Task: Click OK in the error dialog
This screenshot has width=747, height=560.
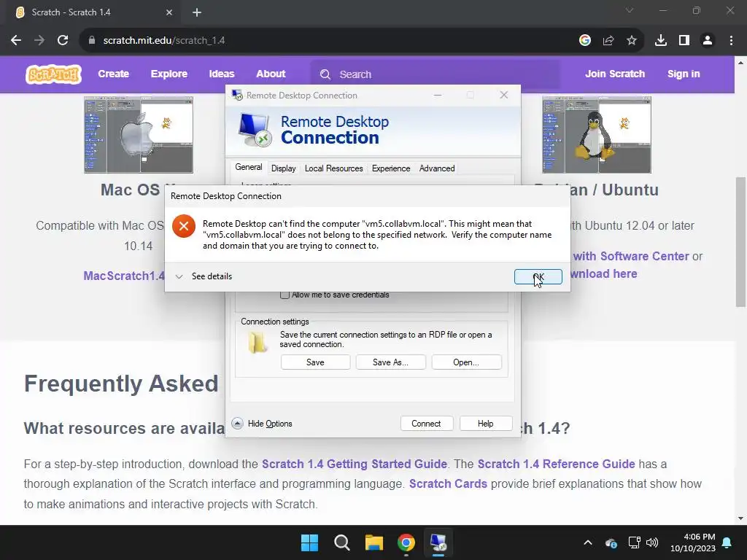Action: [x=538, y=276]
